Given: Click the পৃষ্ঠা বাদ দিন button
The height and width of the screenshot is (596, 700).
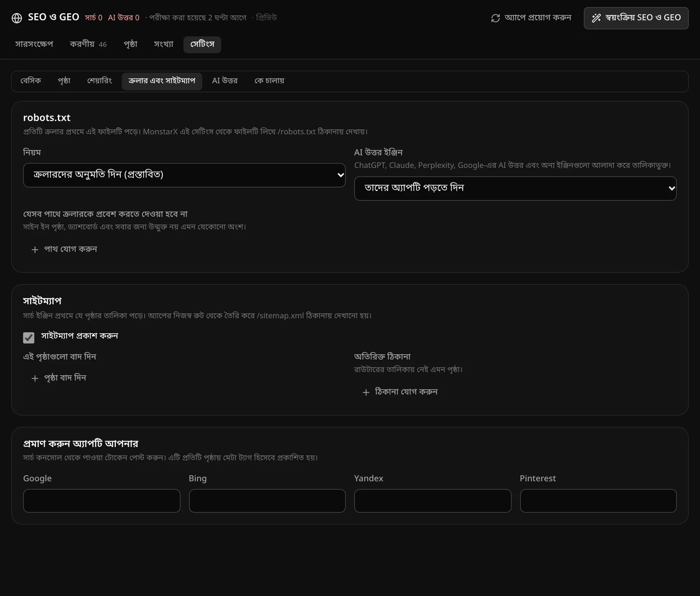Looking at the screenshot, I should pos(58,378).
